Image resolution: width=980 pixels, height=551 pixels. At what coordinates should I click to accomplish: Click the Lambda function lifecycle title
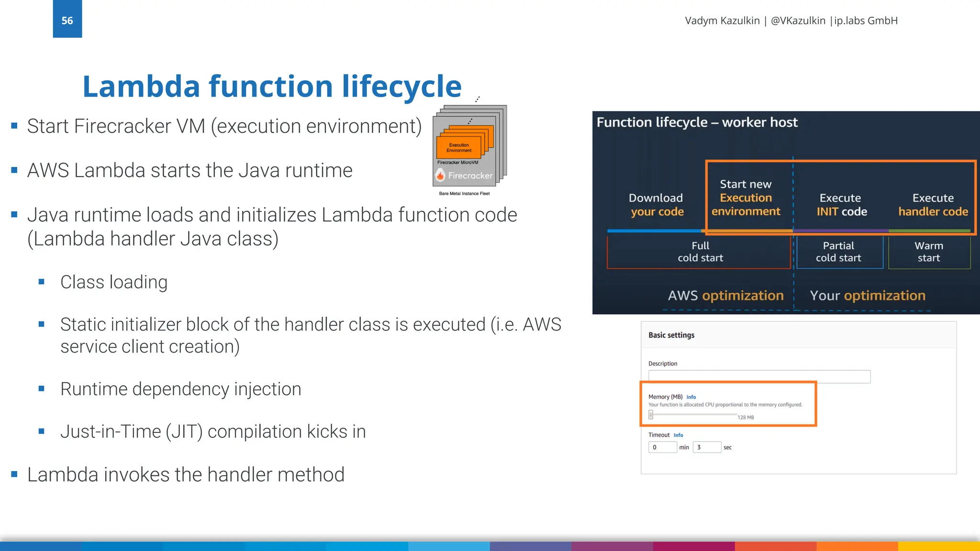(x=272, y=87)
